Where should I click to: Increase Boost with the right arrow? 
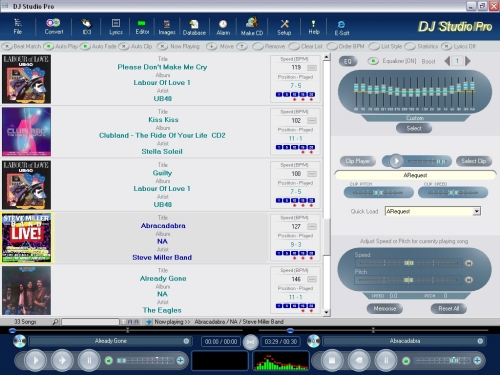(468, 61)
